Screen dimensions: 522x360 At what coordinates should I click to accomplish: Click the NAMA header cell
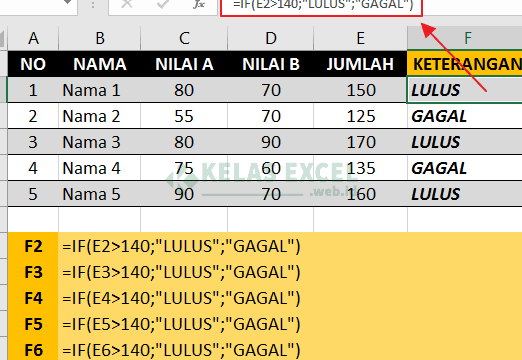[x=100, y=64]
